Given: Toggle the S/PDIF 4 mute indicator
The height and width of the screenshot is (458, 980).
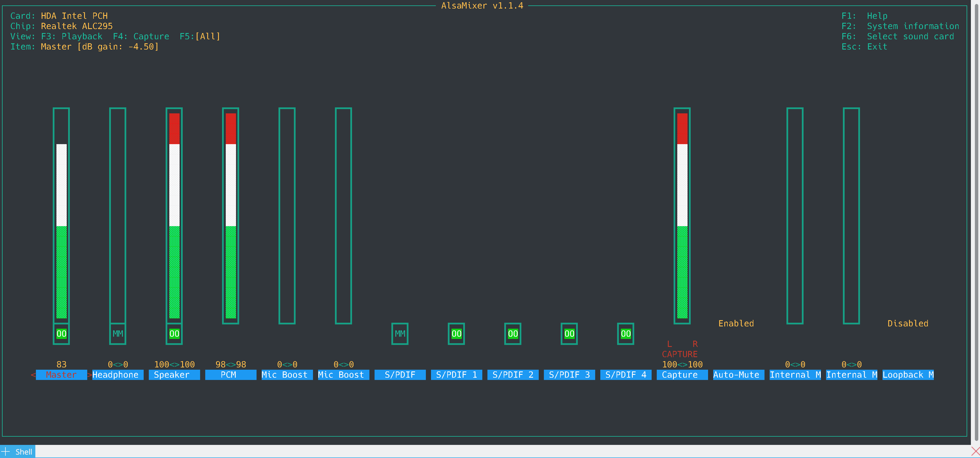Looking at the screenshot, I should click(x=625, y=334).
